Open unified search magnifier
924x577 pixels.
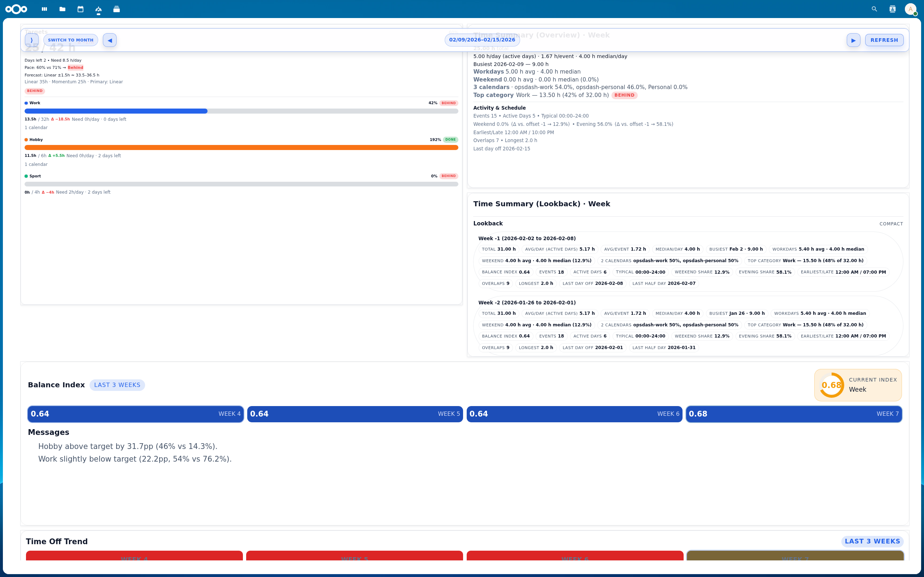click(x=874, y=9)
